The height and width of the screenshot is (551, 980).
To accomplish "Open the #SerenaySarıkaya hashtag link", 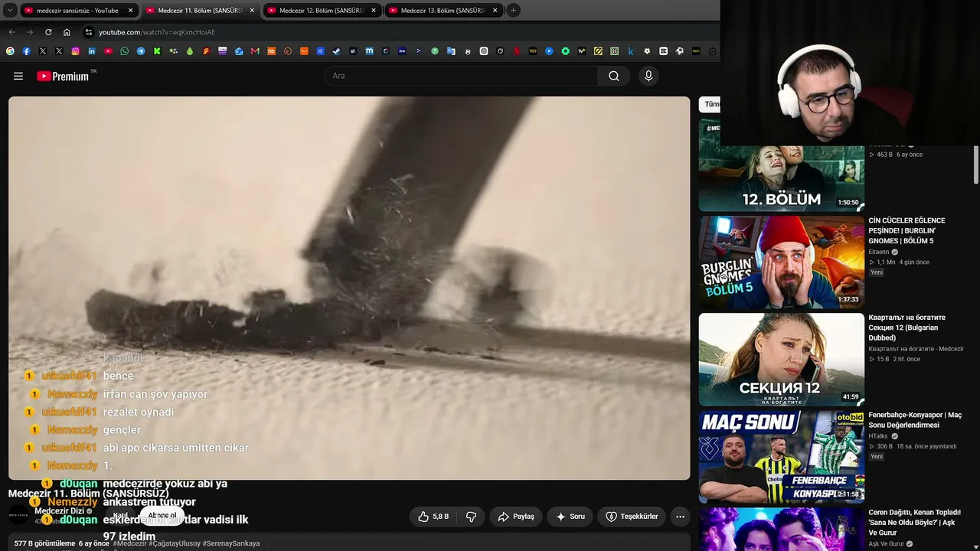I will pyautogui.click(x=231, y=543).
